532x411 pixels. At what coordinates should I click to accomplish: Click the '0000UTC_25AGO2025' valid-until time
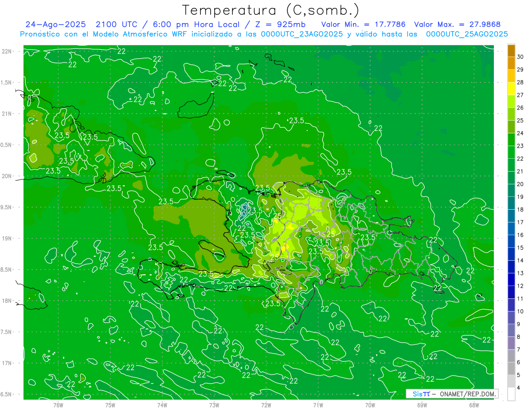click(467, 34)
